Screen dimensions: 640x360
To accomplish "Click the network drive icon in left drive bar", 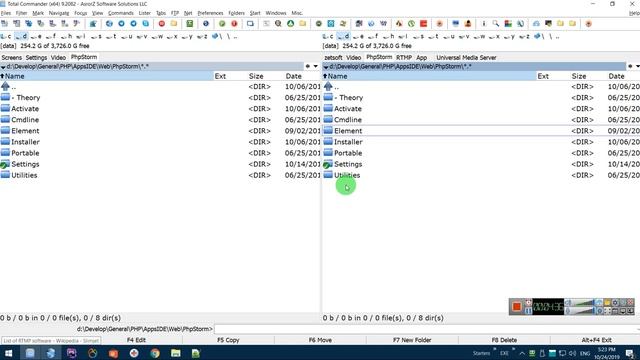I will click(216, 36).
